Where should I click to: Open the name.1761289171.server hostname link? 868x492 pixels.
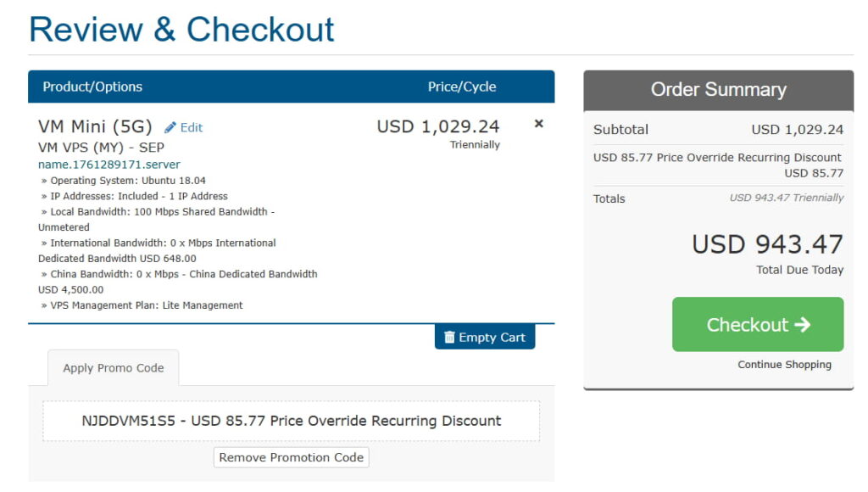109,165
